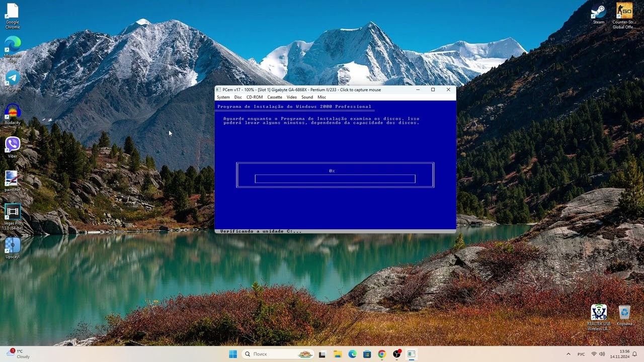
Task: Open the Google Chrome desktop shortcut
Action: click(12, 16)
